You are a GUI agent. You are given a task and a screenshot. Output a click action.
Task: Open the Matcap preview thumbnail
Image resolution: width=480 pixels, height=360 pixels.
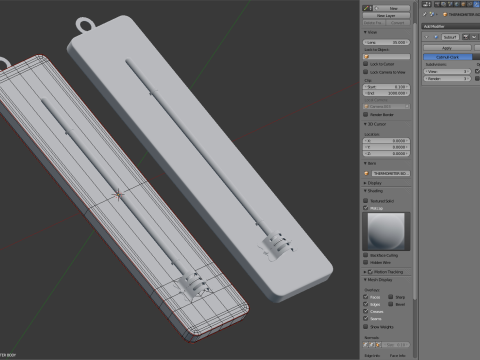(x=386, y=231)
